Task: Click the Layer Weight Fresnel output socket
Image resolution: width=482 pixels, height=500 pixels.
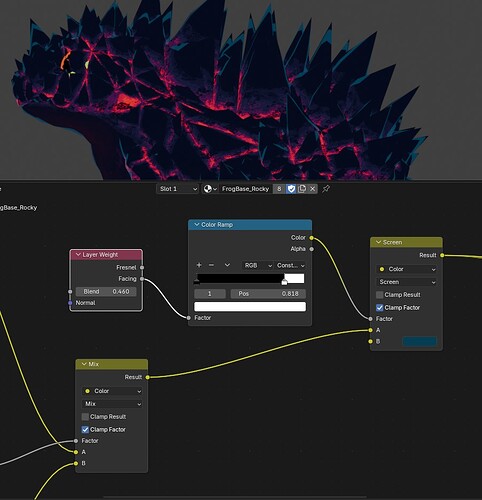Action: point(142,267)
